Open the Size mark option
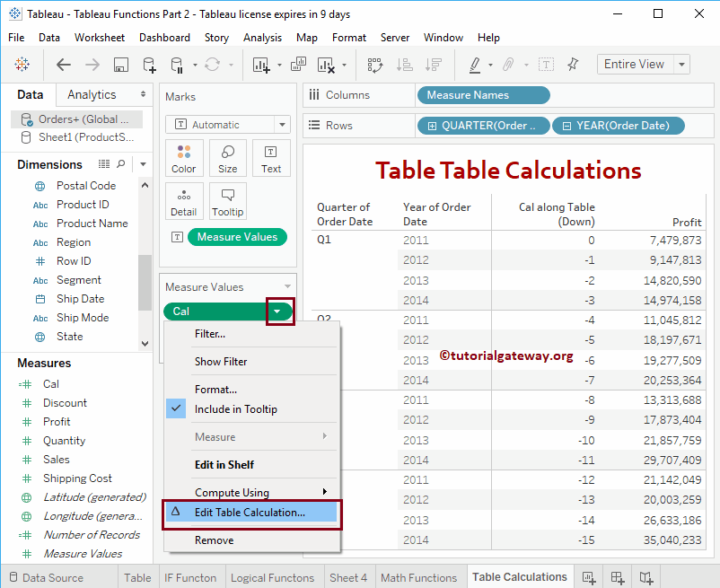The height and width of the screenshot is (588, 720). pos(227,158)
